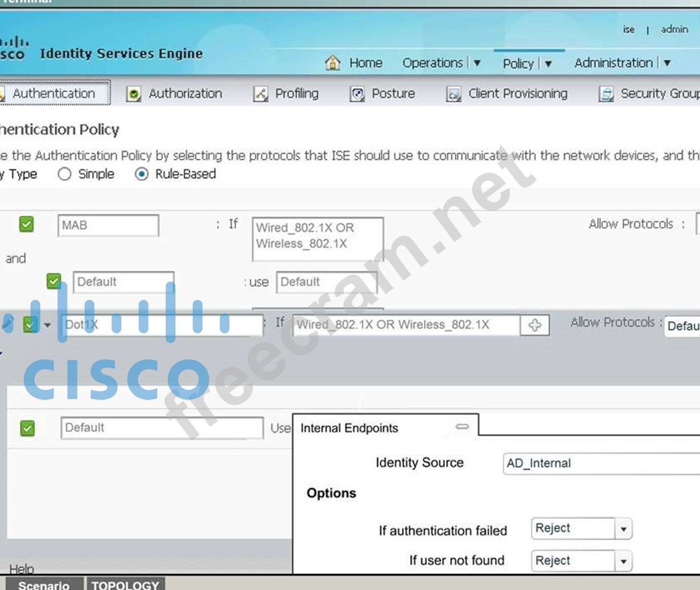Click the Profiling tab icon

click(x=260, y=94)
